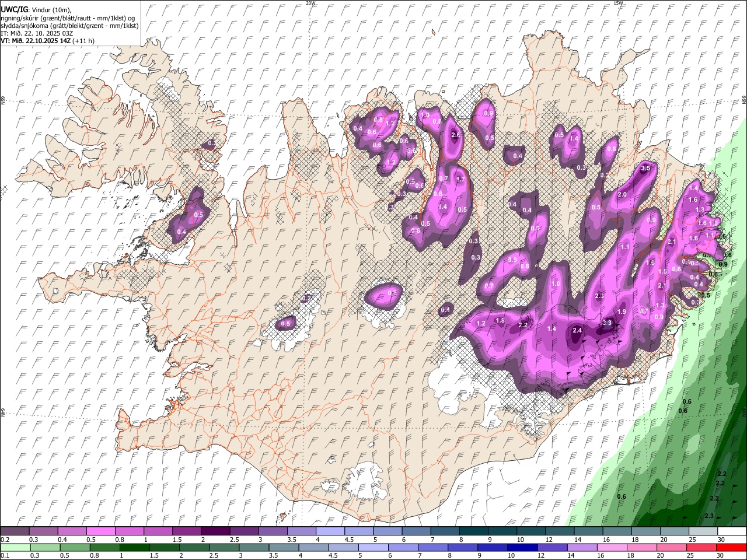Select the mint green 0.1 swatch, lower legend row
747x560 pixels.
(x=15, y=547)
